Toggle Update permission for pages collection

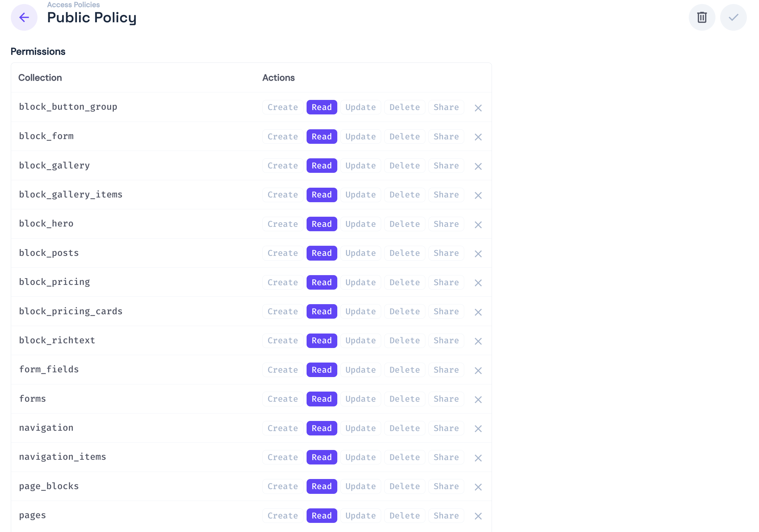tap(360, 516)
